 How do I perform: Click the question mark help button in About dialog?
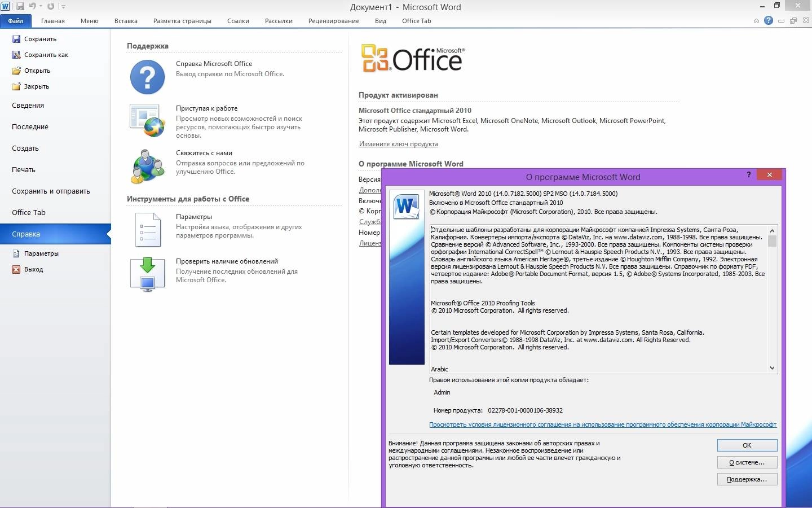tap(749, 175)
